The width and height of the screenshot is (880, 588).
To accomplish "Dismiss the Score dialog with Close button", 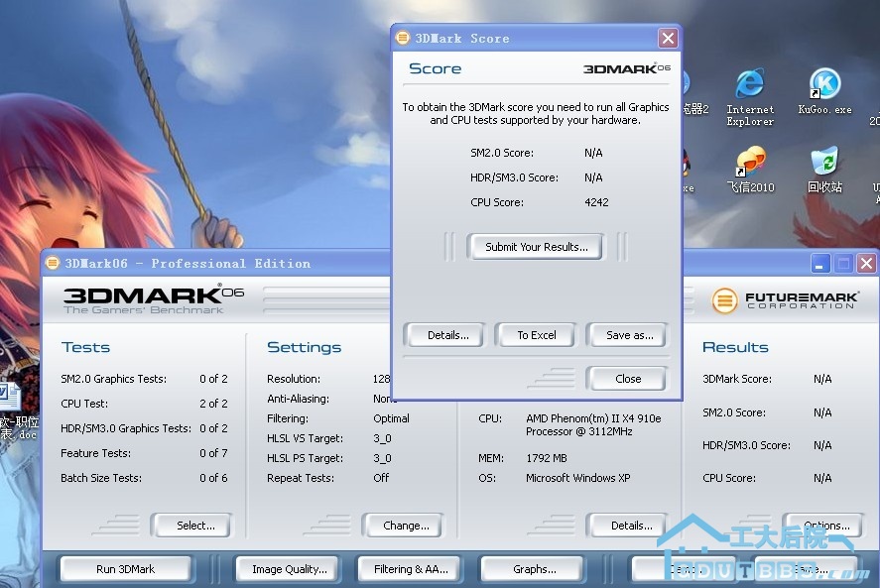I will pos(627,379).
